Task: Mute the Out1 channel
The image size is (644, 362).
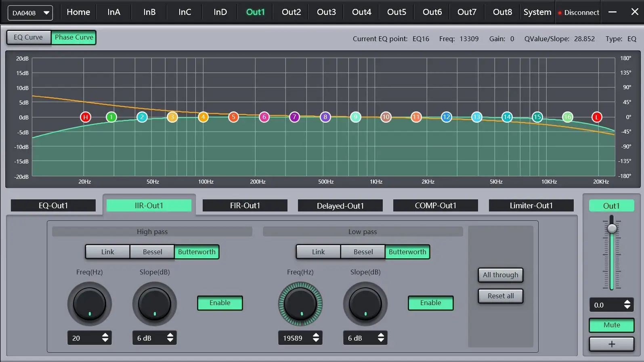Action: click(611, 325)
